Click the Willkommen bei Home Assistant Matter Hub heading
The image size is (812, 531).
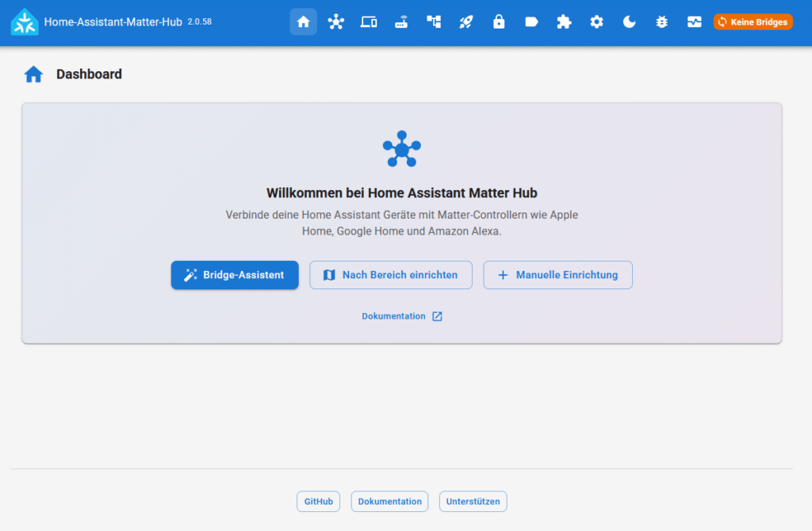[402, 193]
